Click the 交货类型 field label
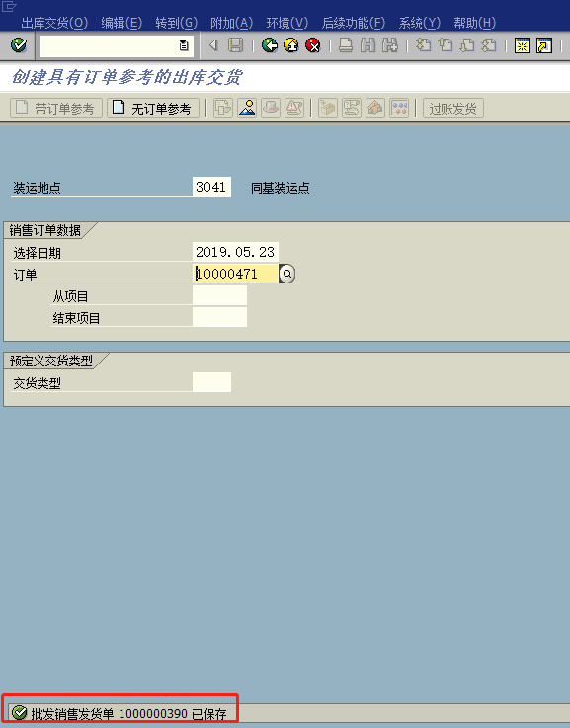570x728 pixels. (38, 383)
